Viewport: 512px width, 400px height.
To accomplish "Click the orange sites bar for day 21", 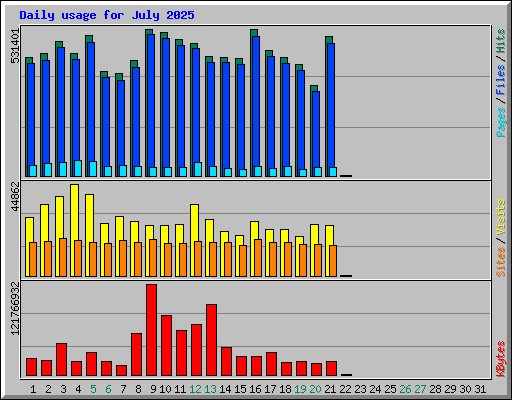I will 333,261.
